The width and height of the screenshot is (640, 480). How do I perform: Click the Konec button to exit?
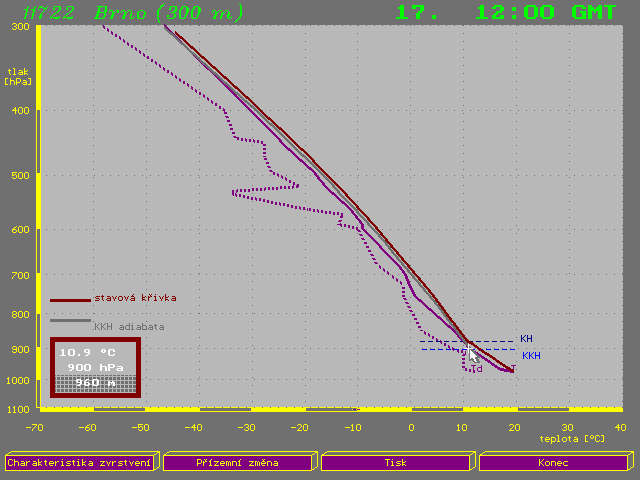pyautogui.click(x=553, y=463)
